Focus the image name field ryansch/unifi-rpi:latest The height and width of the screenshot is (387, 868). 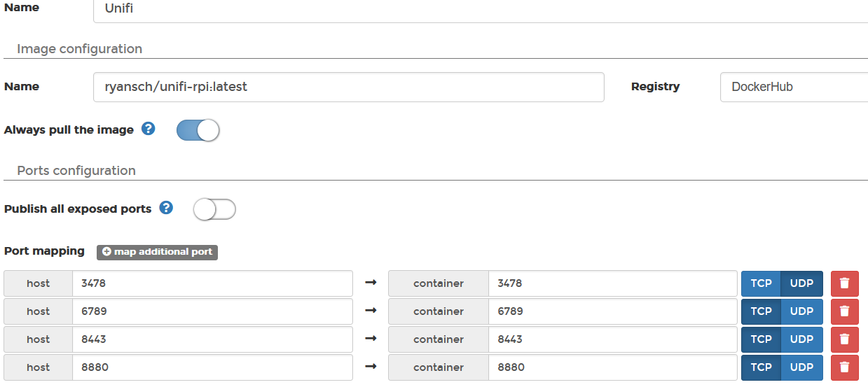349,87
